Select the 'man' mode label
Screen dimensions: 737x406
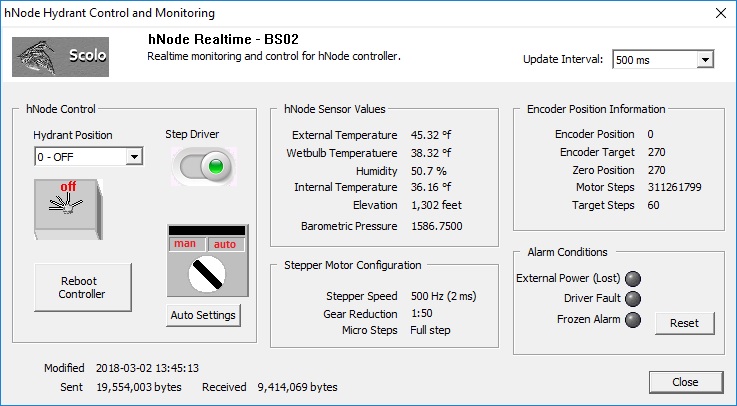click(x=186, y=244)
